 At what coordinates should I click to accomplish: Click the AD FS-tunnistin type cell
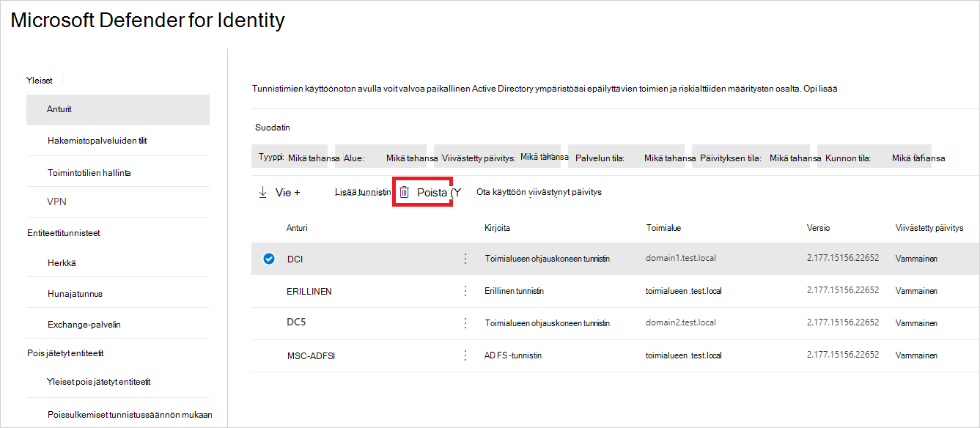coord(513,355)
